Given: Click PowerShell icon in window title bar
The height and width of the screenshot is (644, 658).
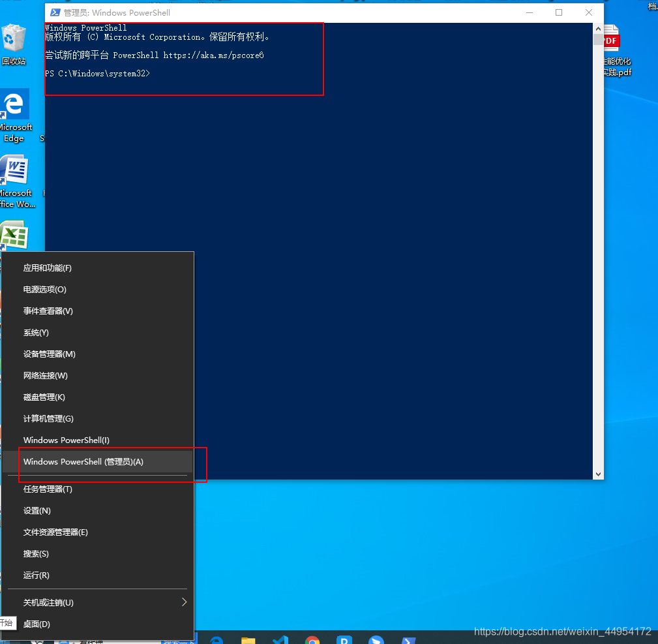Looking at the screenshot, I should tap(55, 12).
